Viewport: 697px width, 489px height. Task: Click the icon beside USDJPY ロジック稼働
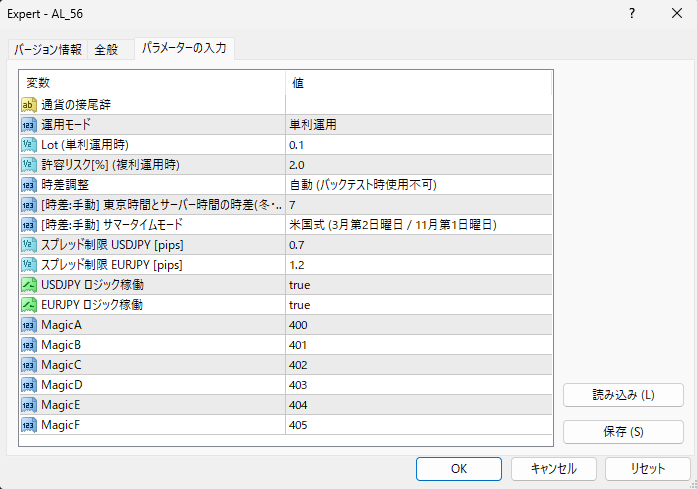point(29,284)
